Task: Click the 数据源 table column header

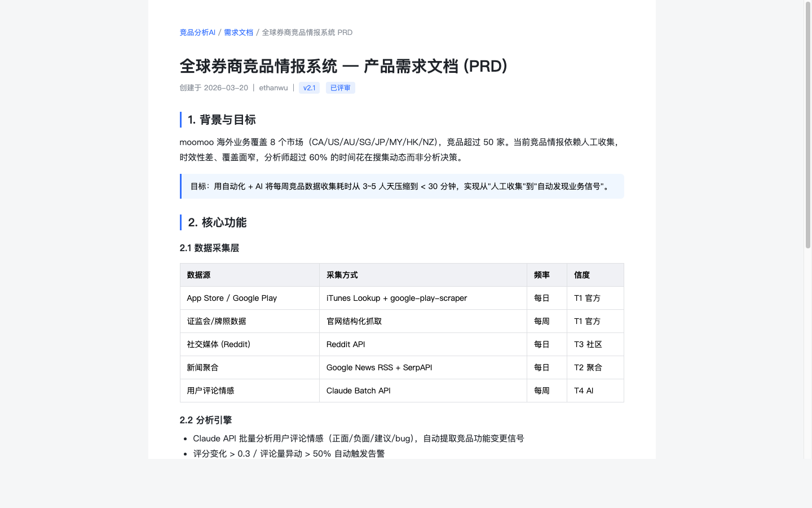Action: tap(198, 275)
